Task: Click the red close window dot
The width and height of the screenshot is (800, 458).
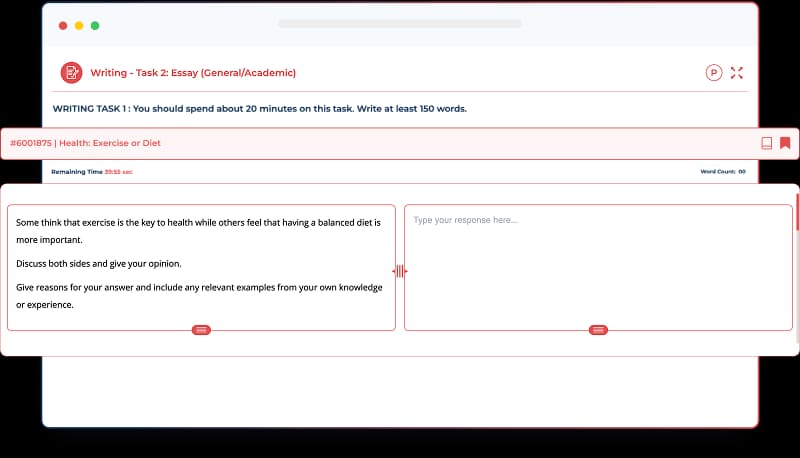Action: pyautogui.click(x=63, y=25)
